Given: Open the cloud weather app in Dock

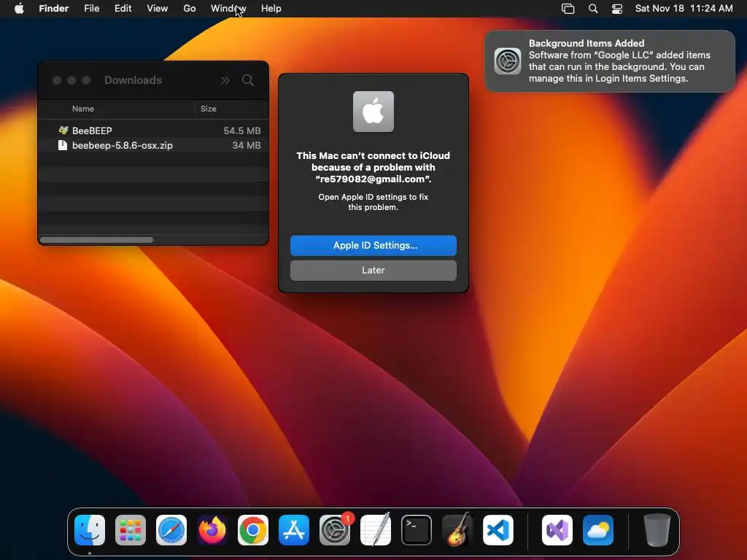Looking at the screenshot, I should pos(598,530).
